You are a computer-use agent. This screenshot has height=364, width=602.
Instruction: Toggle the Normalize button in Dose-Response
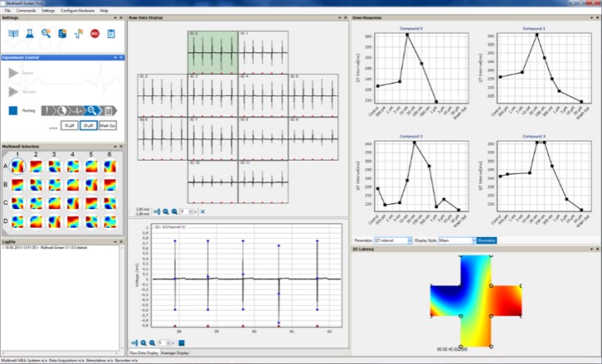coord(487,240)
